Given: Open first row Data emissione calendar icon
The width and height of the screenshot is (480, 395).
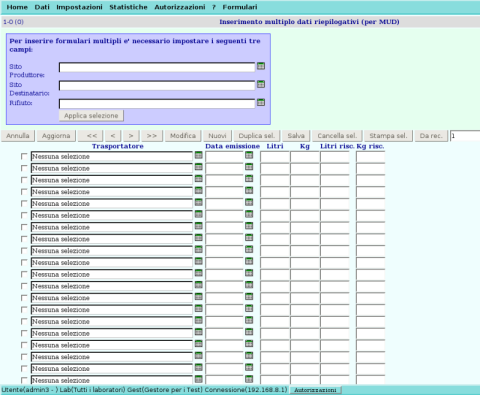Looking at the screenshot, I should point(249,155).
